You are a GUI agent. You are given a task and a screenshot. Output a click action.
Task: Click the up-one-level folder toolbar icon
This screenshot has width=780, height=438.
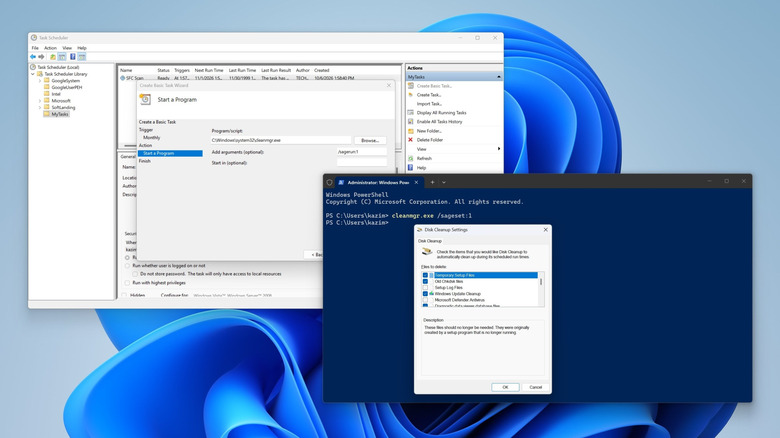click(x=53, y=57)
